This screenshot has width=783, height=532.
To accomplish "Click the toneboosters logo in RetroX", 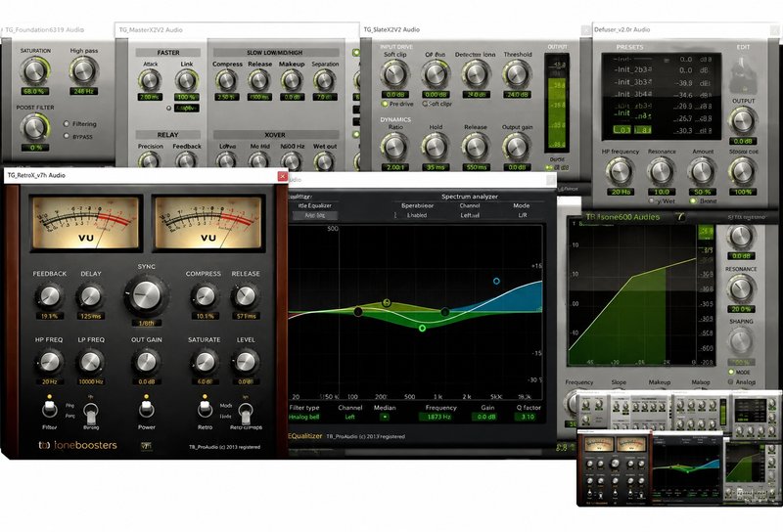I will 78,445.
